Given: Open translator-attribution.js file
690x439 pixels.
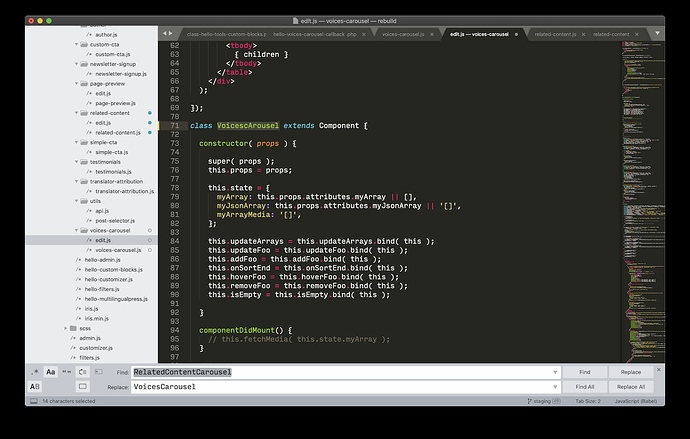Looking at the screenshot, I should point(125,191).
